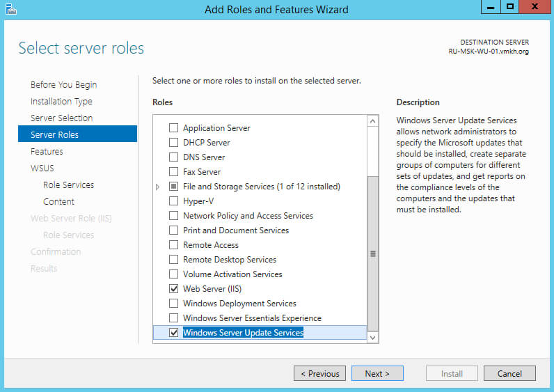Enable the DHCP Server role checkbox

tap(173, 143)
